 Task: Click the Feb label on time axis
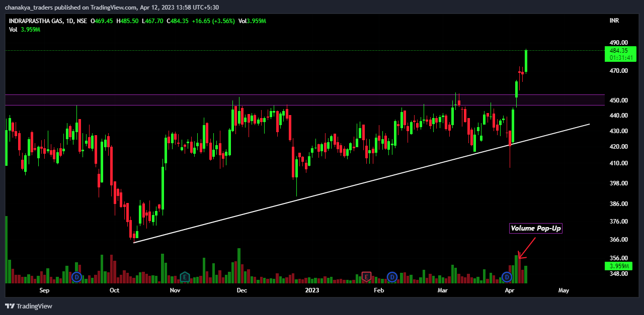click(379, 290)
